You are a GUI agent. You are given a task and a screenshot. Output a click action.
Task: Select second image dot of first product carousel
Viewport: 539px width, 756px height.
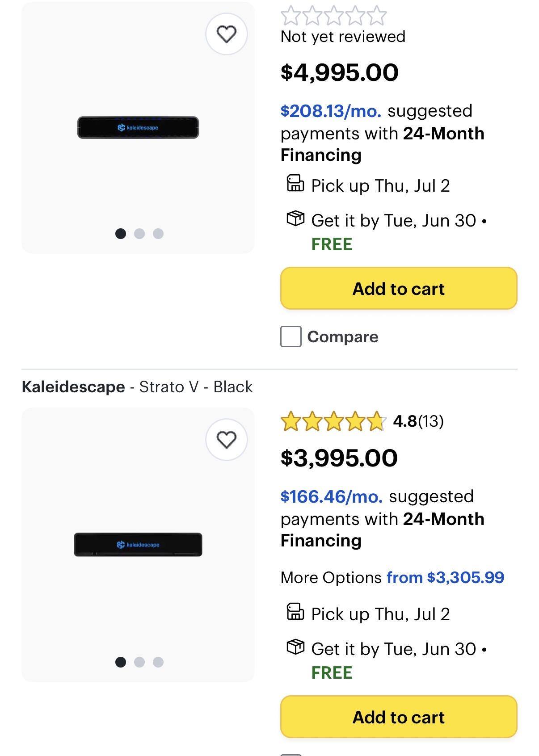click(x=139, y=234)
